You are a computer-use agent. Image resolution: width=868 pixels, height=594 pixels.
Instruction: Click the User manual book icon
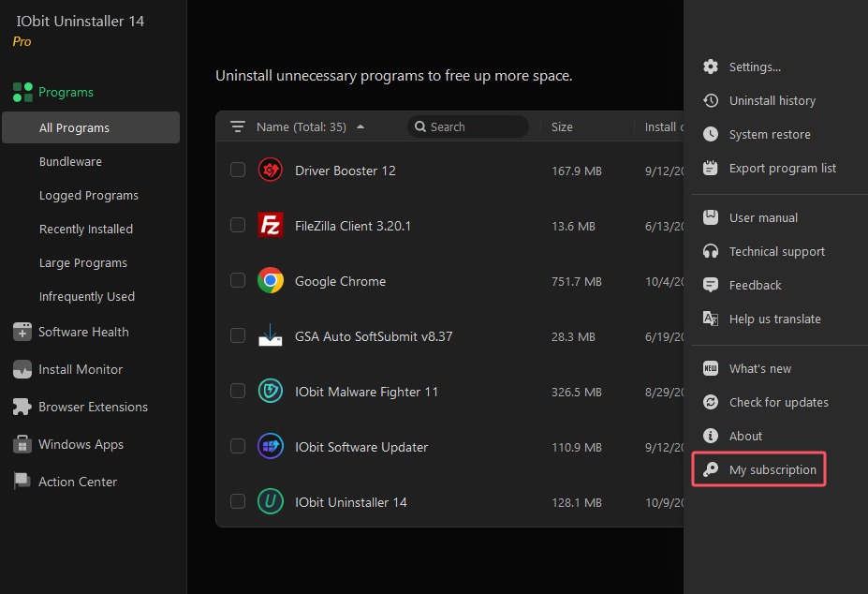(x=711, y=217)
